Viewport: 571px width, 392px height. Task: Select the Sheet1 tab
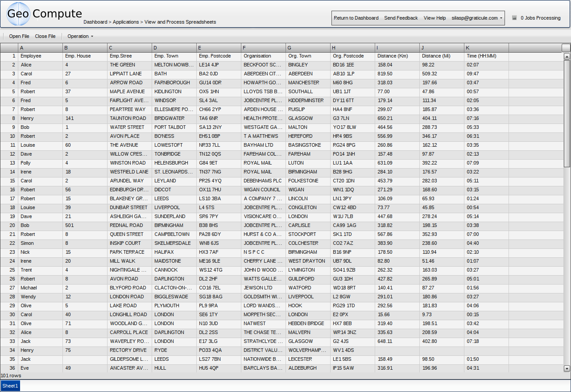point(10,386)
